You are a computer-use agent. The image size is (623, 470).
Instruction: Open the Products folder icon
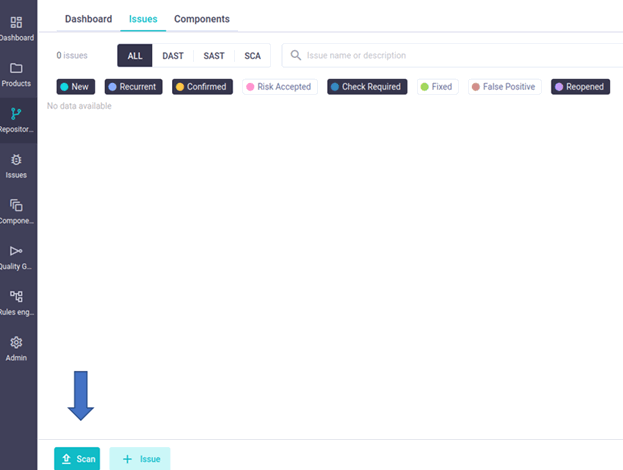[x=16, y=68]
